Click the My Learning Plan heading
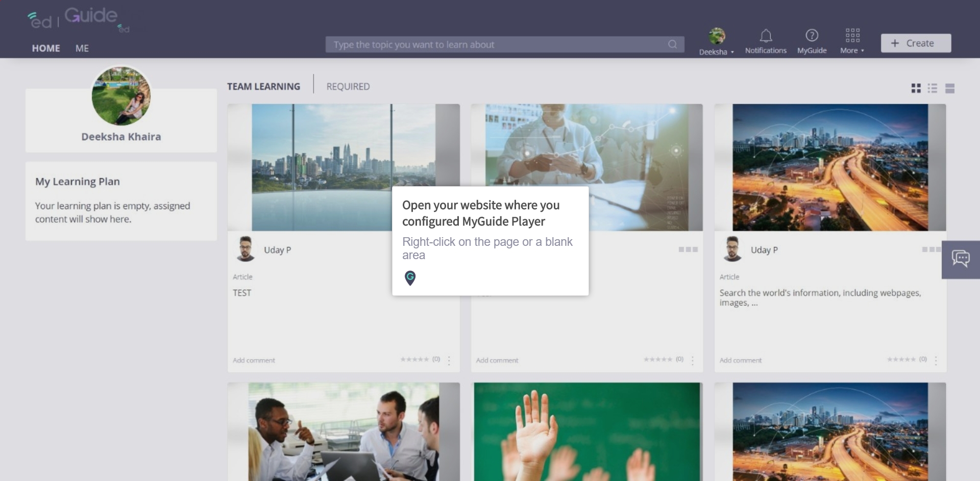Image resolution: width=980 pixels, height=481 pixels. click(78, 182)
